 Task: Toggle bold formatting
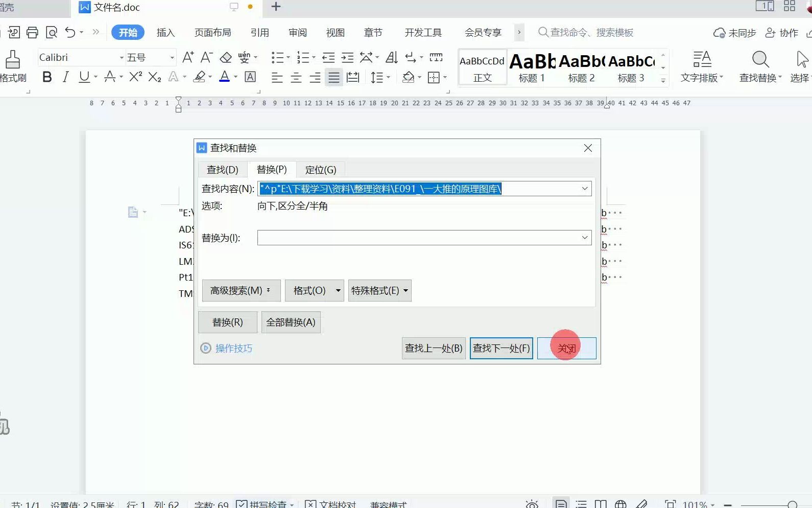point(47,77)
